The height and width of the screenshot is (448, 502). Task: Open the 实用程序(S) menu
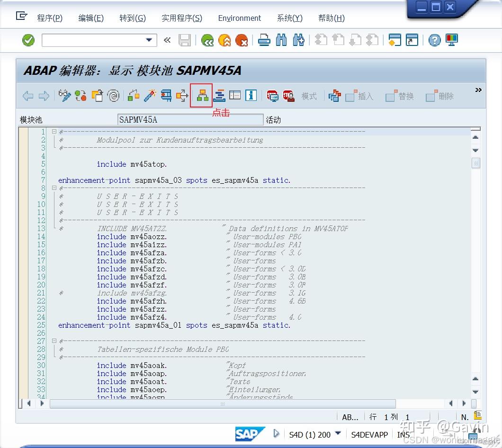tap(181, 18)
